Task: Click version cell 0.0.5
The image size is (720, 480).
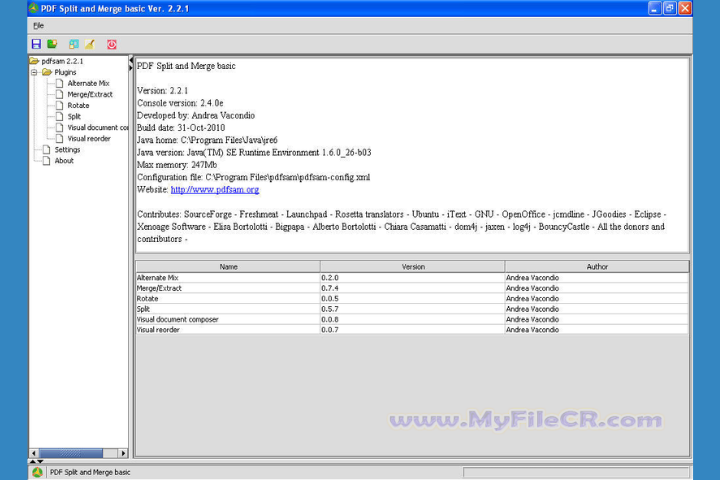Action: 413,299
